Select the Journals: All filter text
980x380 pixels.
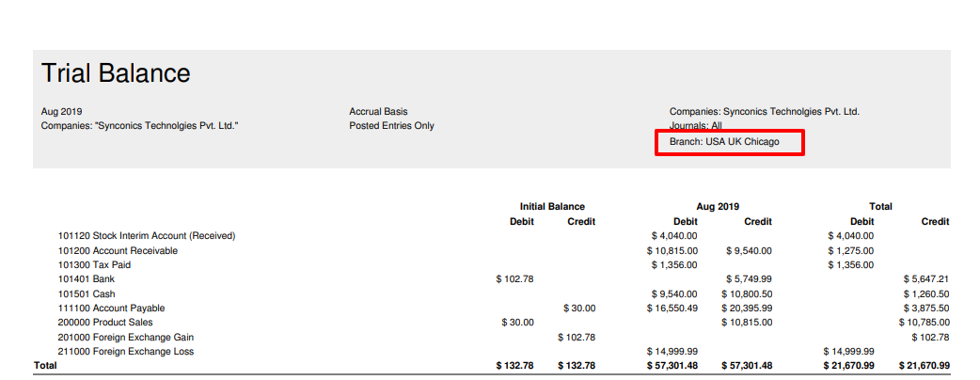tap(696, 125)
